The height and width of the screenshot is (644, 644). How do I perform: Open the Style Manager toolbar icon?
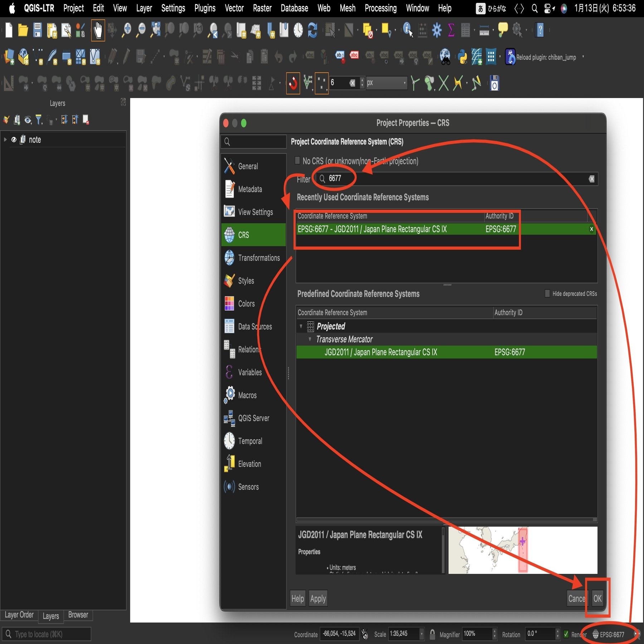(80, 30)
